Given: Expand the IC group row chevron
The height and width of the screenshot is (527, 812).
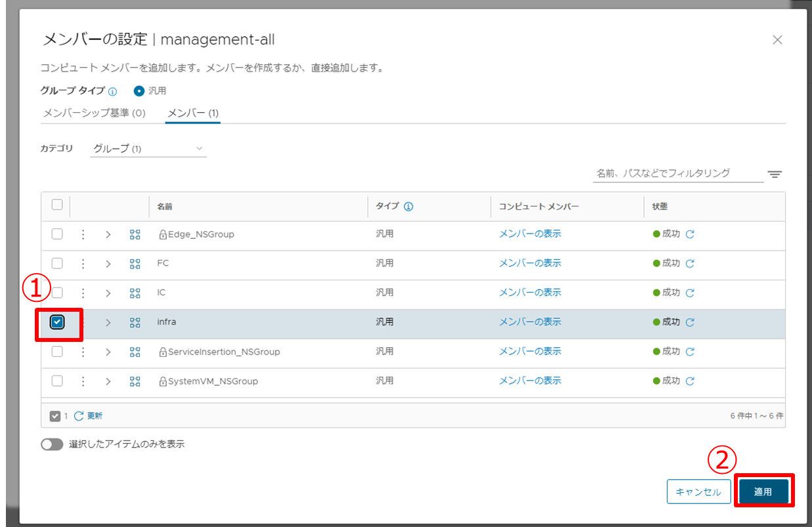Looking at the screenshot, I should pyautogui.click(x=108, y=293).
